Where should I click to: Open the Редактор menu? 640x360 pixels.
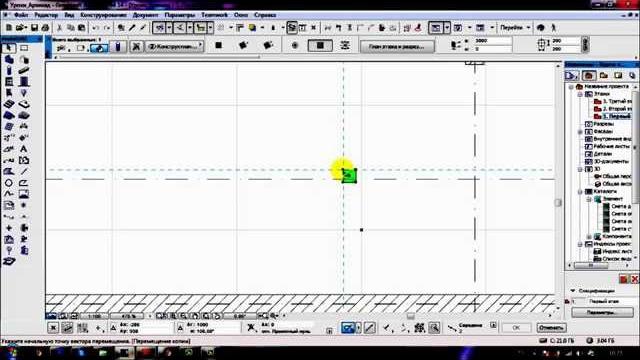point(46,15)
